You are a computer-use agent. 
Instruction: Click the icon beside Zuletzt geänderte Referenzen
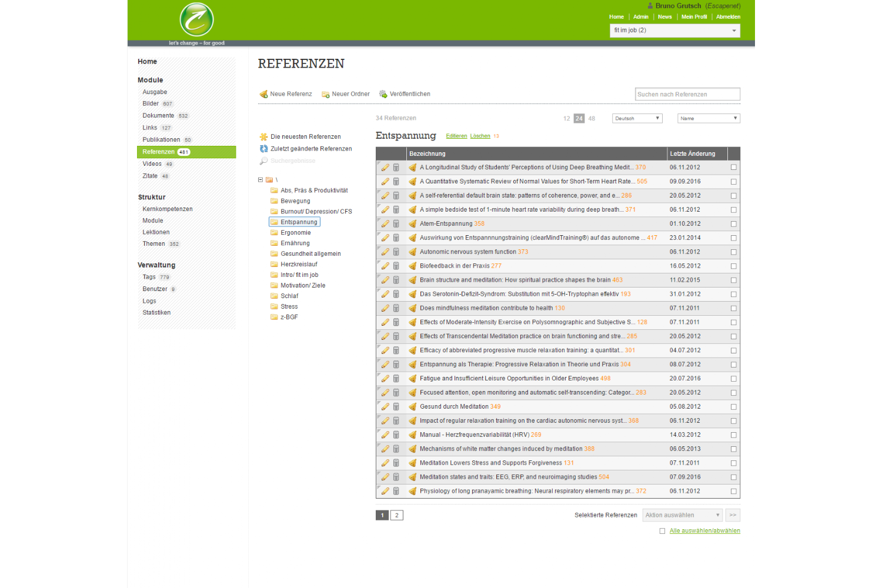[x=264, y=149]
